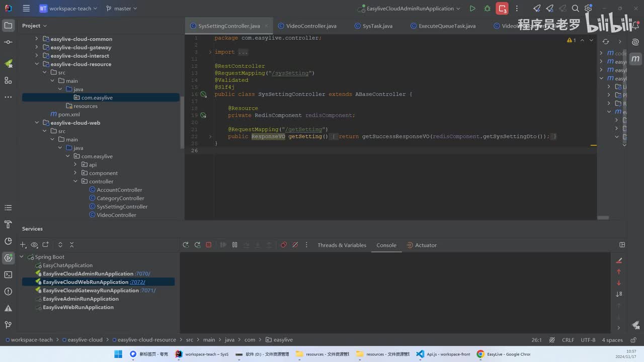This screenshot has height=362, width=644.
Task: Expand the easylive-cloud-common module
Action: tap(36, 39)
